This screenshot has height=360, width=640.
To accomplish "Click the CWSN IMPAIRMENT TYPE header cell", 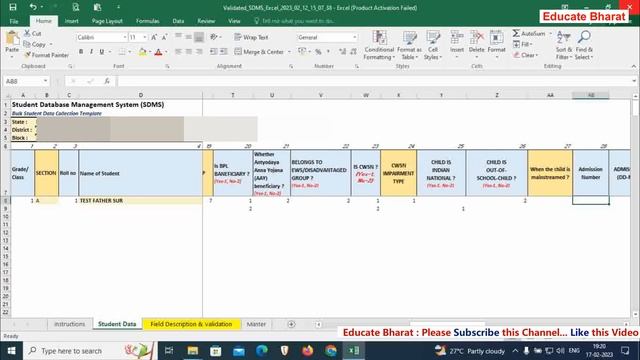I will [398, 173].
